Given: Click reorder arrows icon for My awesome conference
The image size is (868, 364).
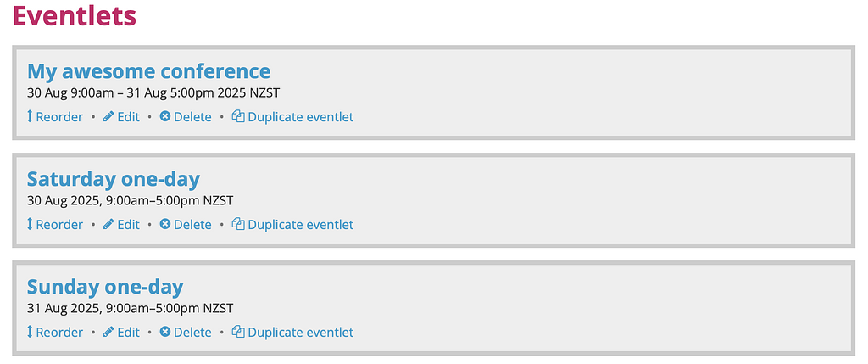Looking at the screenshot, I should 30,117.
